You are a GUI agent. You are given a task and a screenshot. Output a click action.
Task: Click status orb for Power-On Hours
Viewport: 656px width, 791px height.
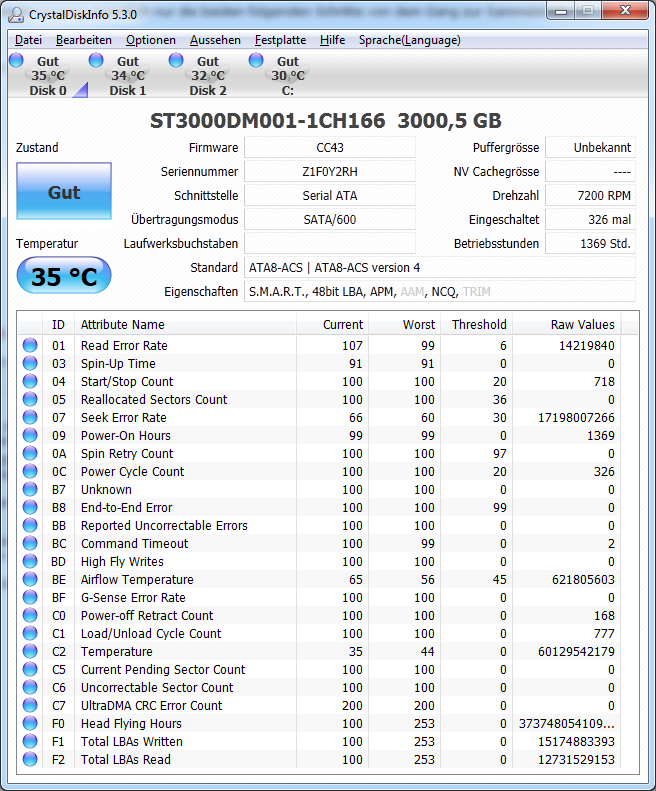[30, 435]
